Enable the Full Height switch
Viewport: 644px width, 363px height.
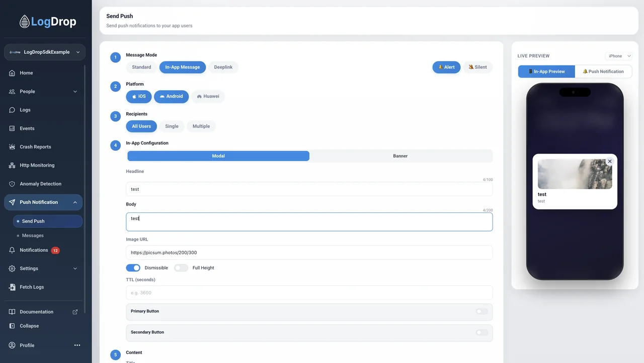pos(181,268)
